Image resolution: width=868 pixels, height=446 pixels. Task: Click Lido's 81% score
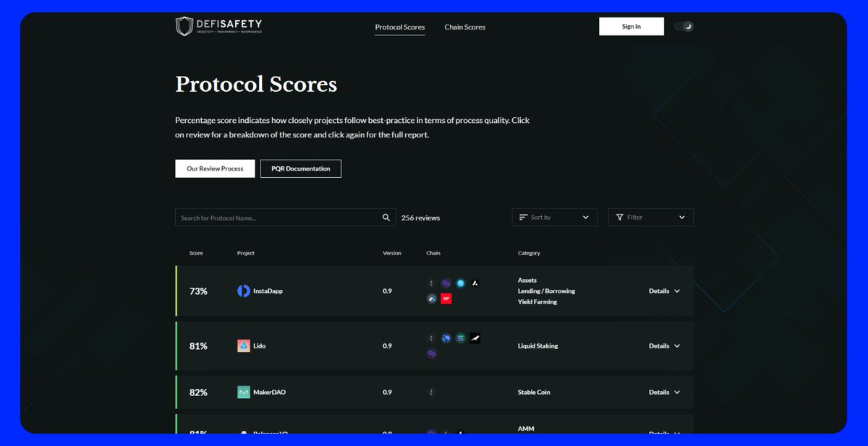(x=198, y=346)
